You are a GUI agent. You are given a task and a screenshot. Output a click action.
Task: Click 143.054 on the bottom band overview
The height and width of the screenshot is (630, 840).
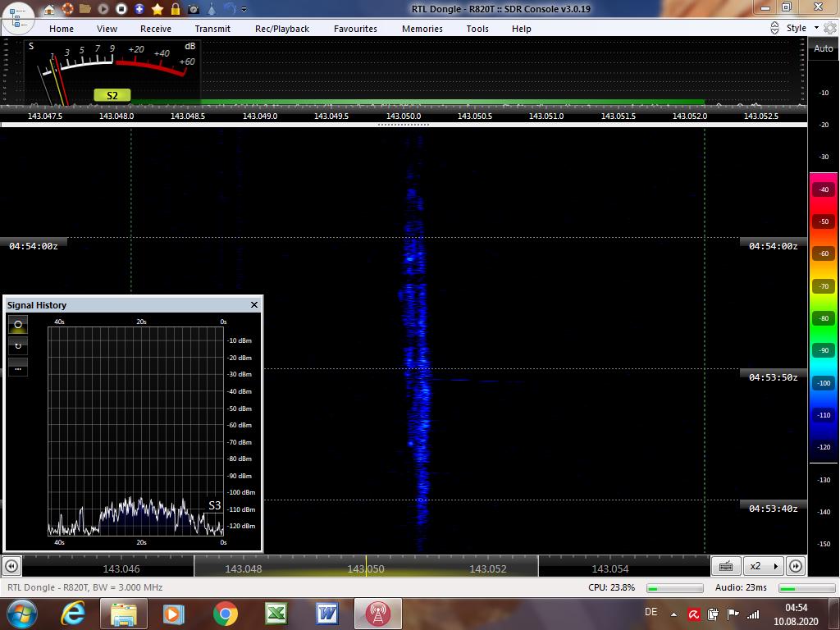[610, 569]
